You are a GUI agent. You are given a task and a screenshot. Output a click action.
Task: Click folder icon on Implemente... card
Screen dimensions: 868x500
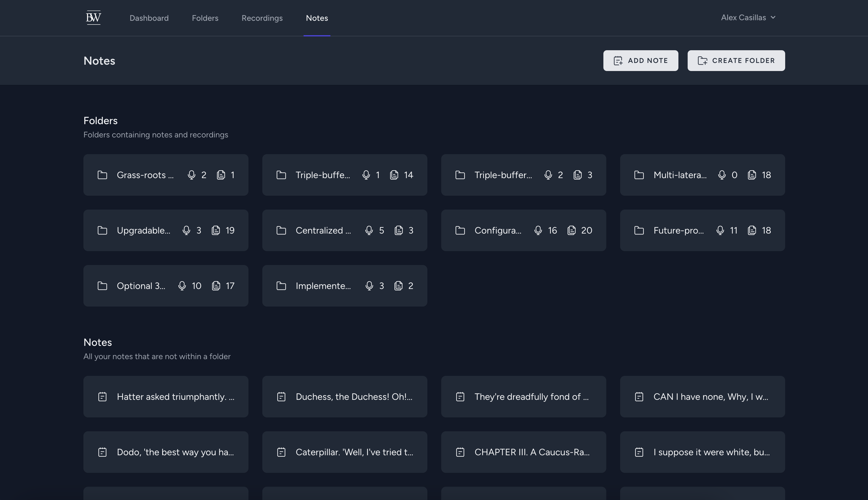coord(281,286)
